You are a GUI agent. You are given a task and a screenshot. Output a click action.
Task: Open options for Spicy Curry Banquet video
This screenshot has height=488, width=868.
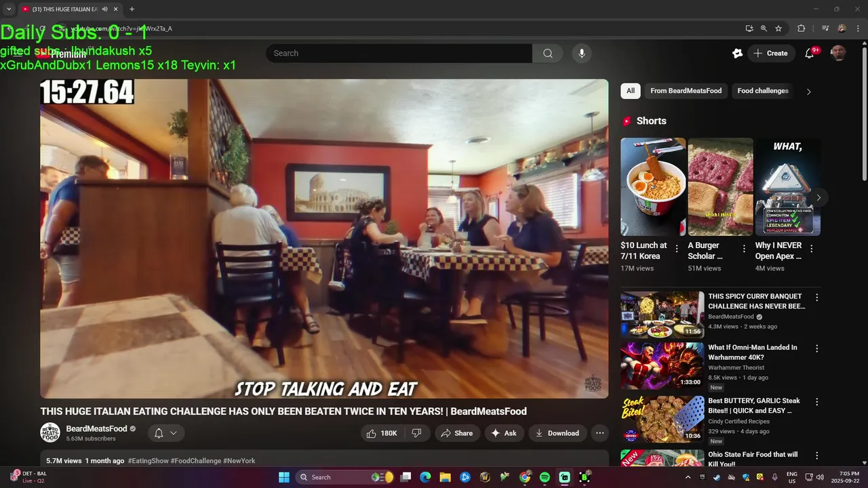[x=816, y=298]
